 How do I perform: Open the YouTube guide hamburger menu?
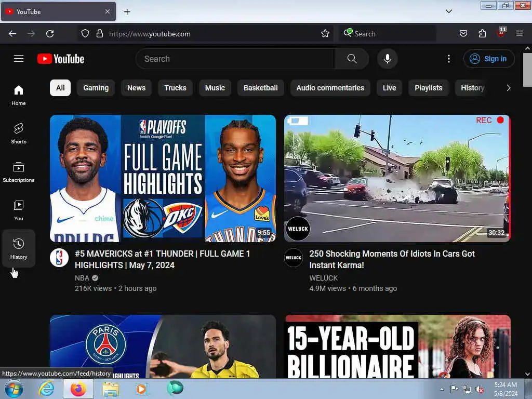click(x=19, y=59)
